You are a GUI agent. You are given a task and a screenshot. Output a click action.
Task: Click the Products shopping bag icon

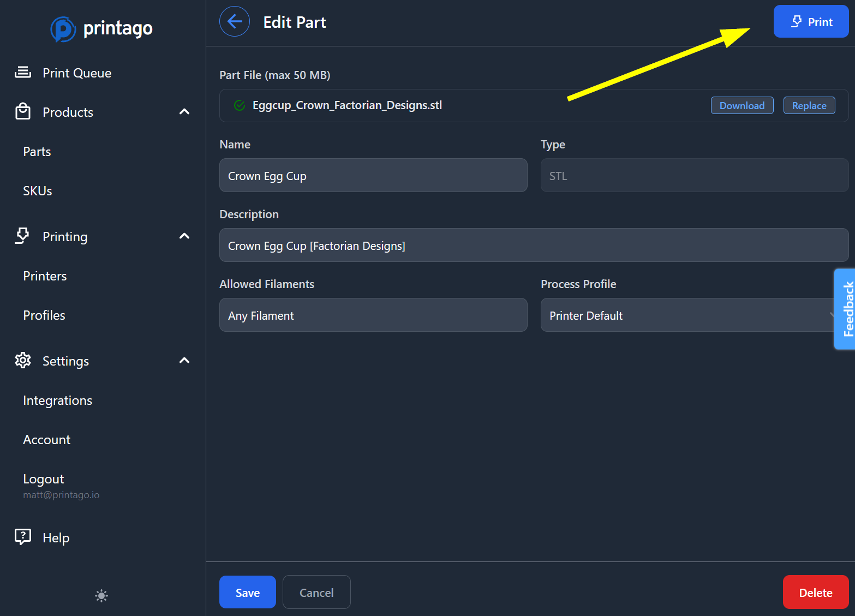[23, 111]
